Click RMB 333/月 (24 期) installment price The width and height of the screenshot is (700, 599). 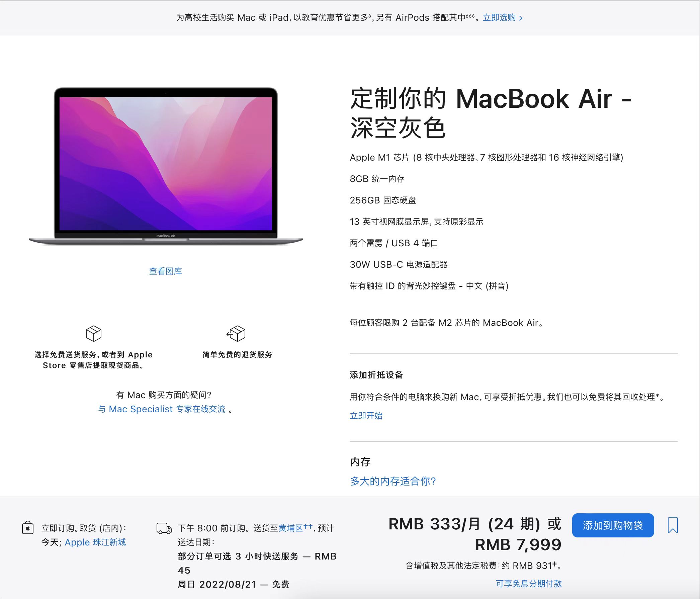pyautogui.click(x=465, y=524)
